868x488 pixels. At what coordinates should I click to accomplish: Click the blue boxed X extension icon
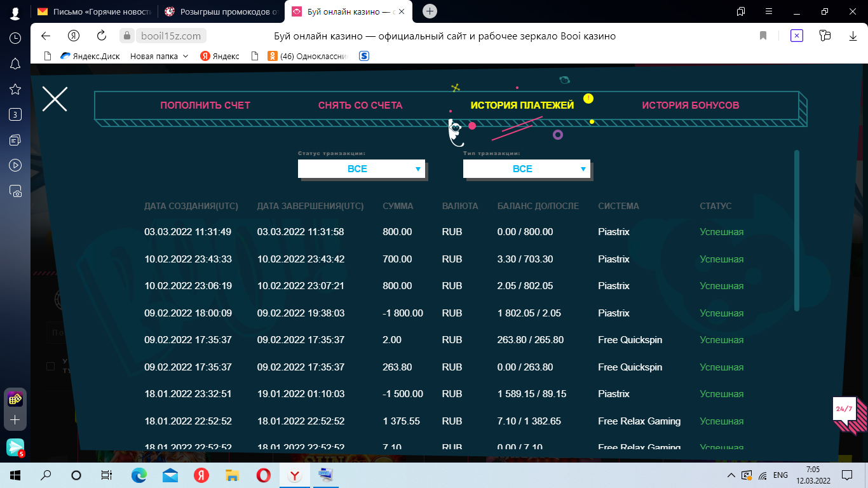pos(797,36)
